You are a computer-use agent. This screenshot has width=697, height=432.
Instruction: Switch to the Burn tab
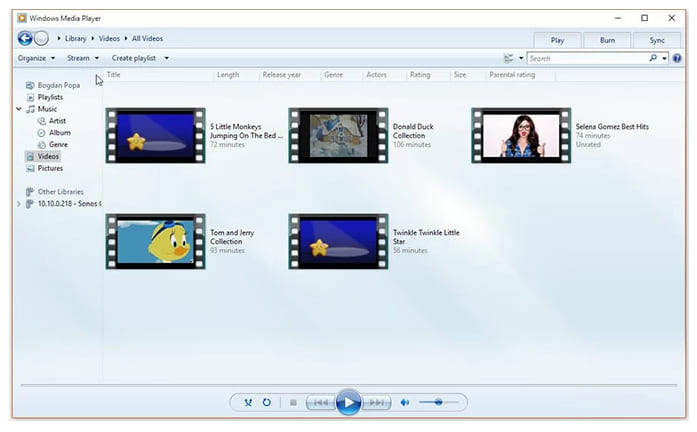click(x=607, y=40)
